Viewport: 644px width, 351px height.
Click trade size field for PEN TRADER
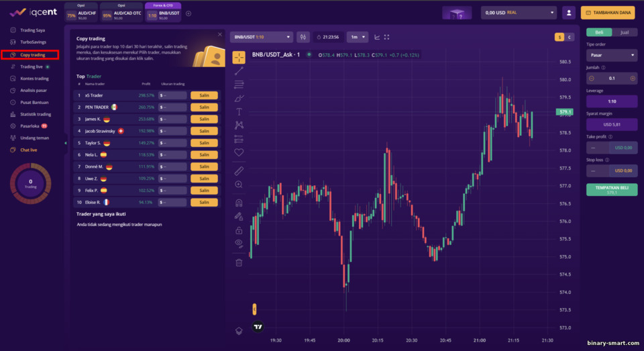tap(172, 107)
